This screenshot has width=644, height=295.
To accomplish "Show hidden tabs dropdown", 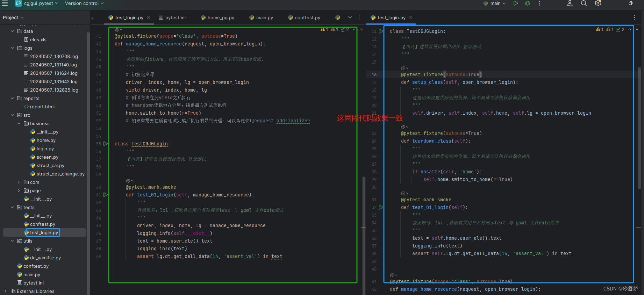I will (x=350, y=17).
